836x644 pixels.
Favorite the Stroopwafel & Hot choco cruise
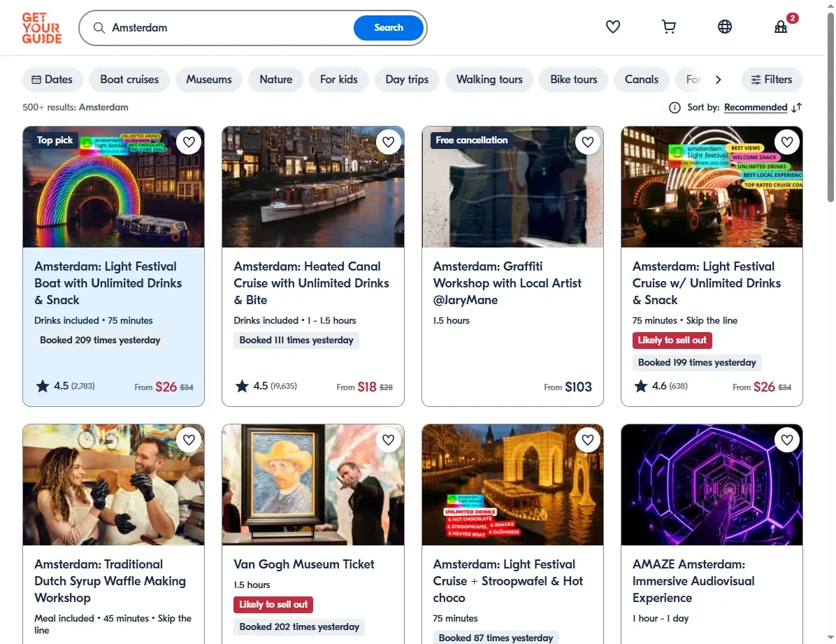tap(588, 440)
